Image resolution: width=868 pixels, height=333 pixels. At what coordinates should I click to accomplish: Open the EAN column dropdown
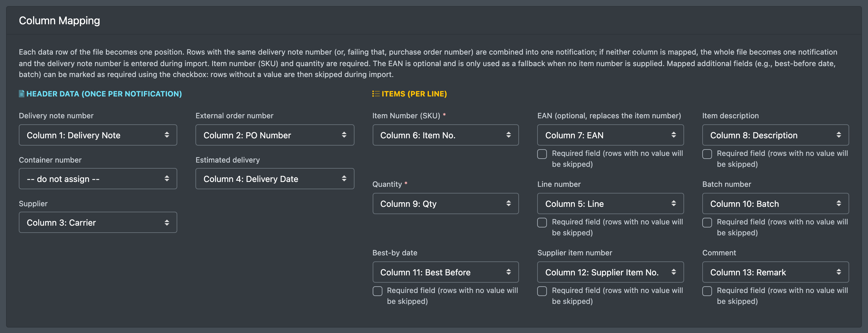click(610, 135)
